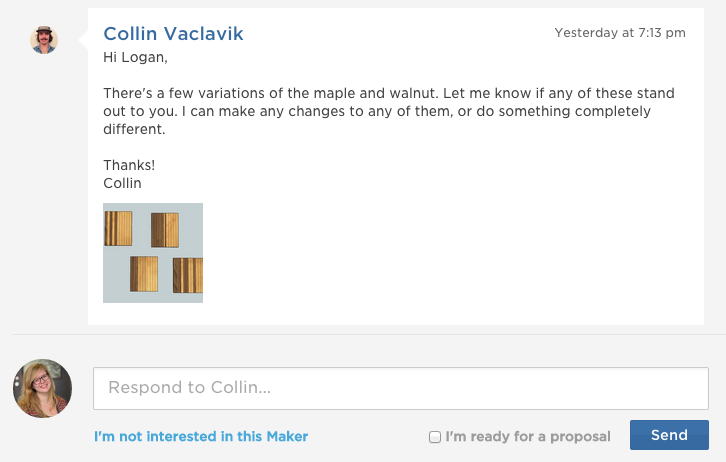
Task: Click the top-right wood sample in the attachment
Action: pos(165,230)
